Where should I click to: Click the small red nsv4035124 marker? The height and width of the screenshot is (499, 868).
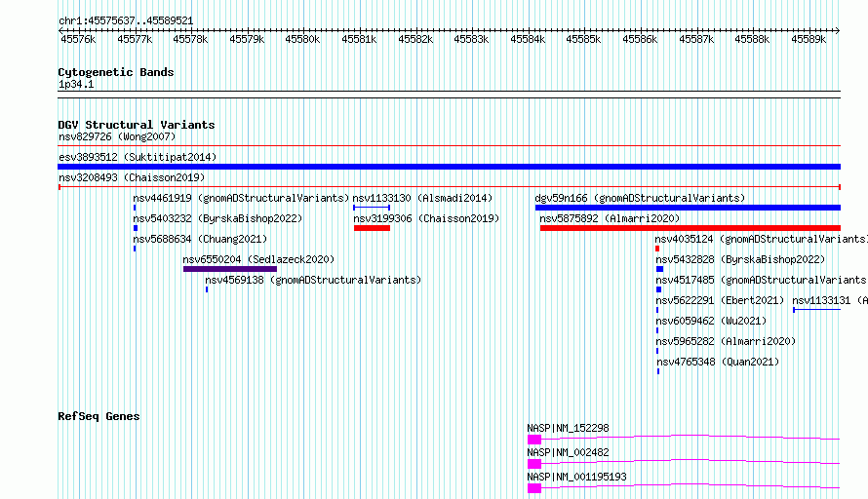point(657,249)
